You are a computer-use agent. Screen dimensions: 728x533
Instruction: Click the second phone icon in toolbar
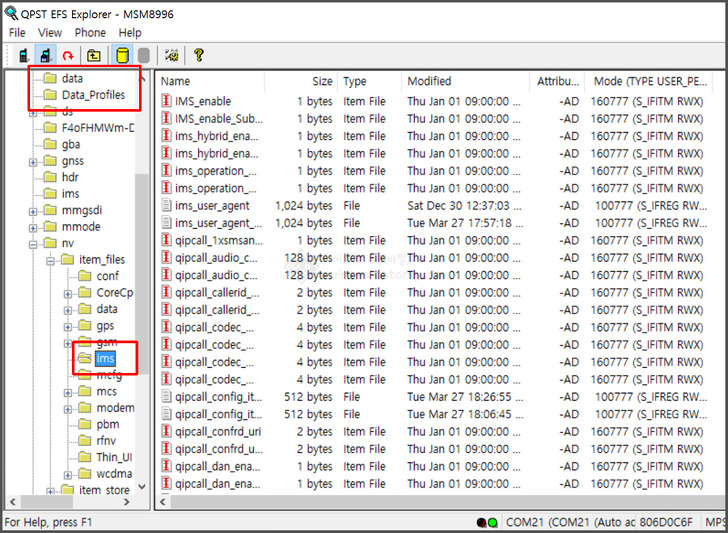click(45, 56)
